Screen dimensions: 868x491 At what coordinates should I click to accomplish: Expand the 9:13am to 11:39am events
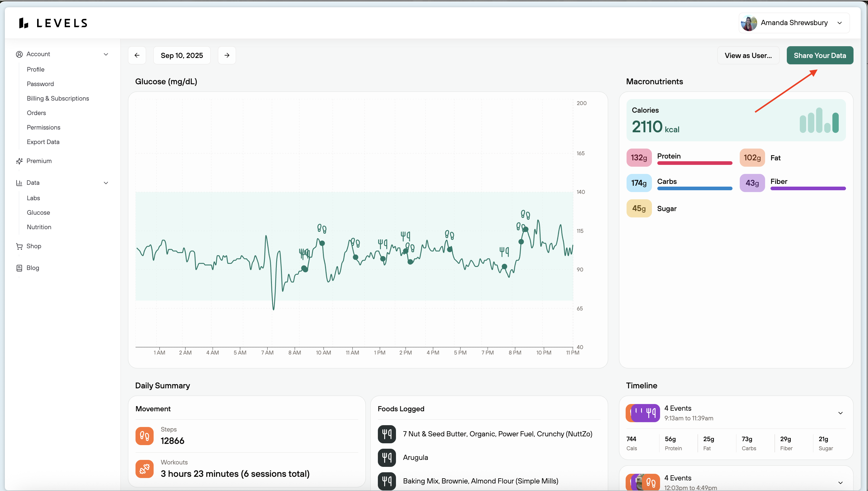click(x=840, y=413)
